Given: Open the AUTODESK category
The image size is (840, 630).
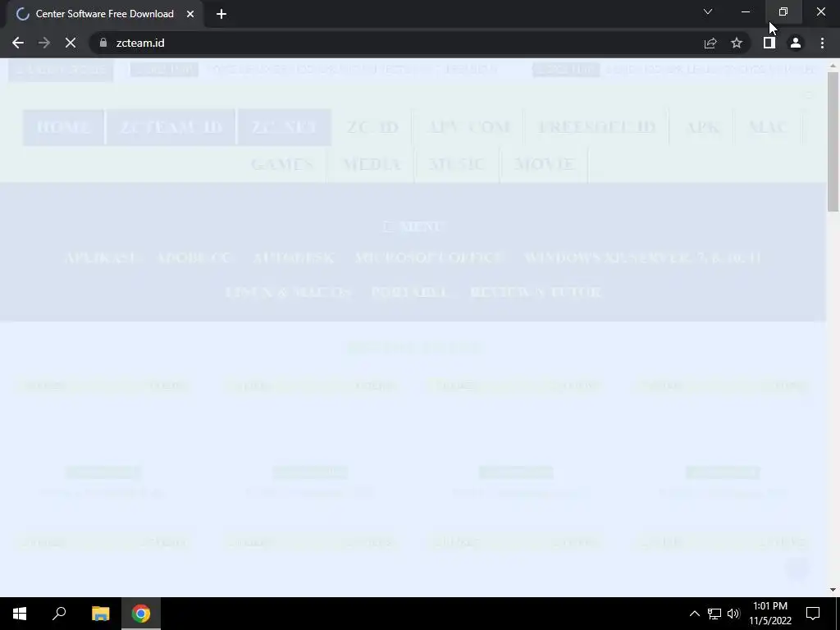Looking at the screenshot, I should pos(294,258).
